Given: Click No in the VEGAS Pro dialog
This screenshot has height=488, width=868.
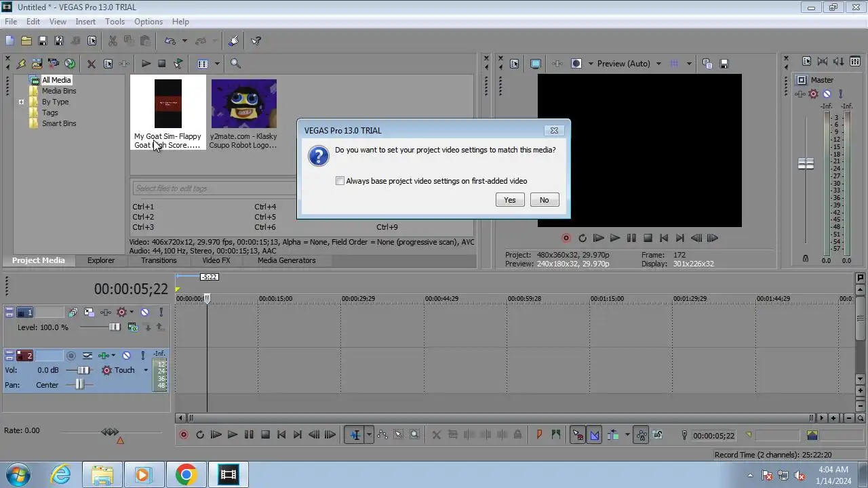Looking at the screenshot, I should click(544, 200).
